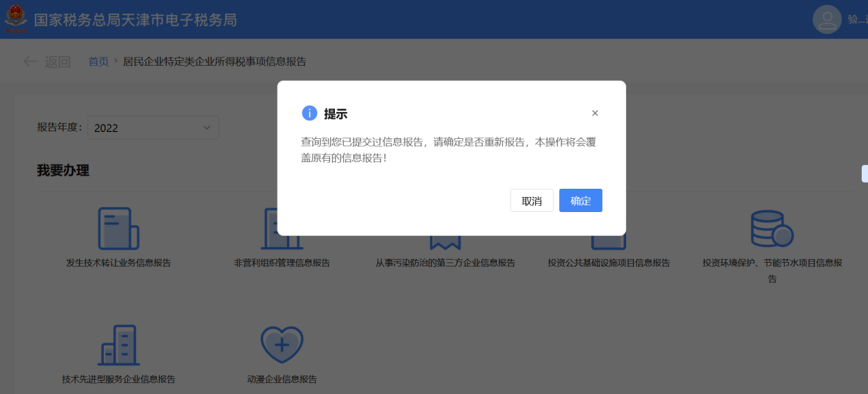Viewport: 868px width, 394px height.
Task: Click the 投资环境保护、节能节水项目 database icon
Action: 772,228
